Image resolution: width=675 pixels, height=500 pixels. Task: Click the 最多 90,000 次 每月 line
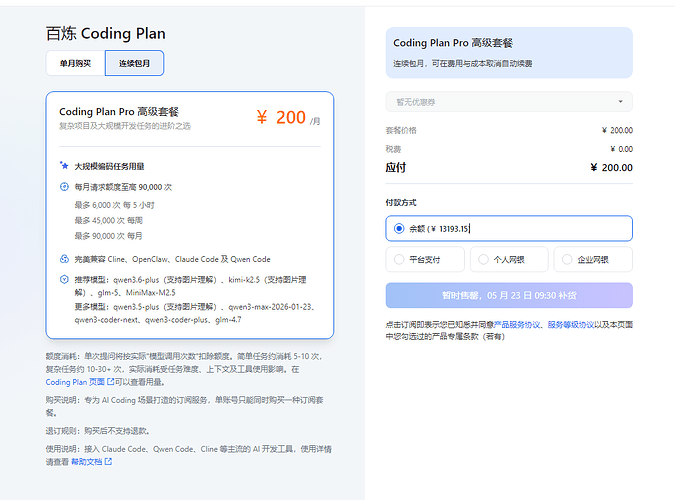[108, 236]
